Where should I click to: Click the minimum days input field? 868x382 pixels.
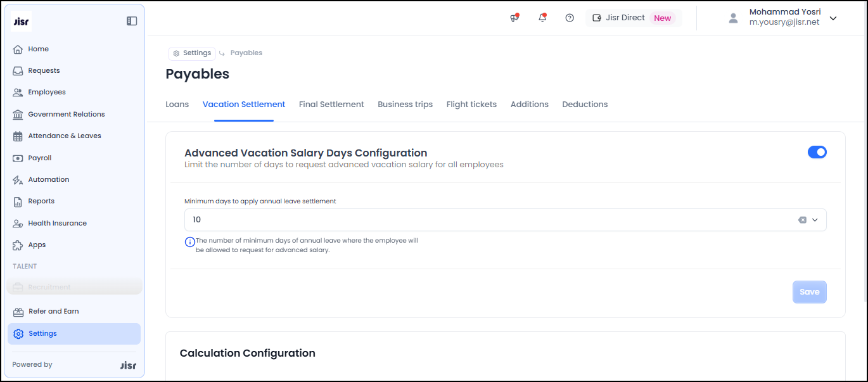(488, 220)
